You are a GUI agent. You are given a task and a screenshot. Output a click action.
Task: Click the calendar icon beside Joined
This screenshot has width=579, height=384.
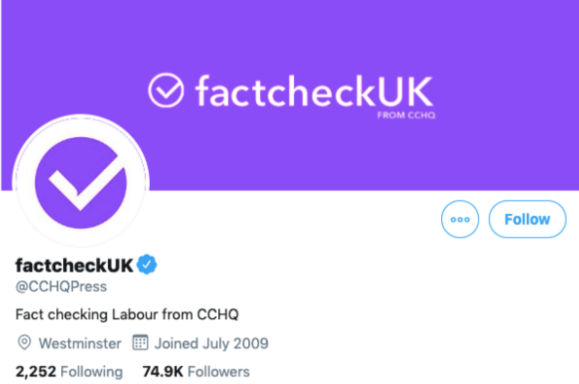tap(140, 343)
